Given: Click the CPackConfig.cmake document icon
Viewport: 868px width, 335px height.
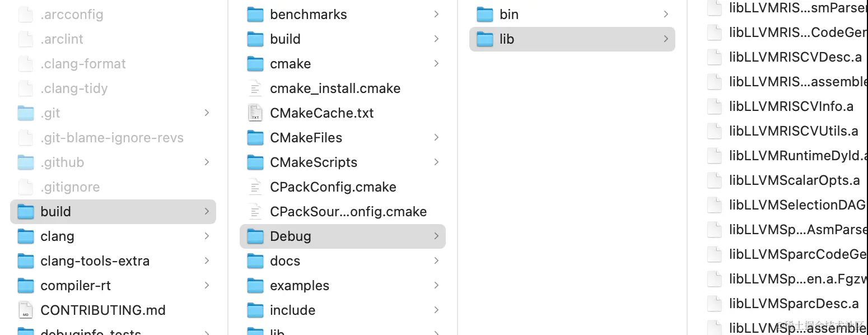Looking at the screenshot, I should tap(255, 187).
